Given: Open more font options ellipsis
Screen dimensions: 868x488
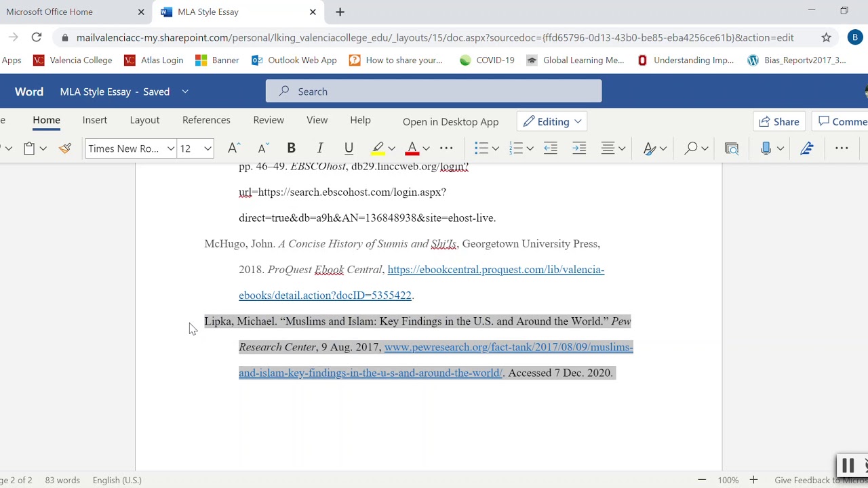Looking at the screenshot, I should 446,148.
